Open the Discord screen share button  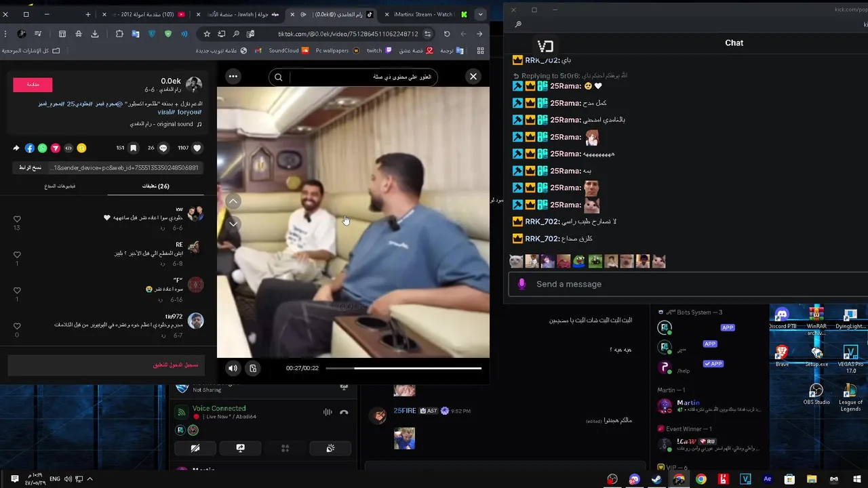(240, 448)
